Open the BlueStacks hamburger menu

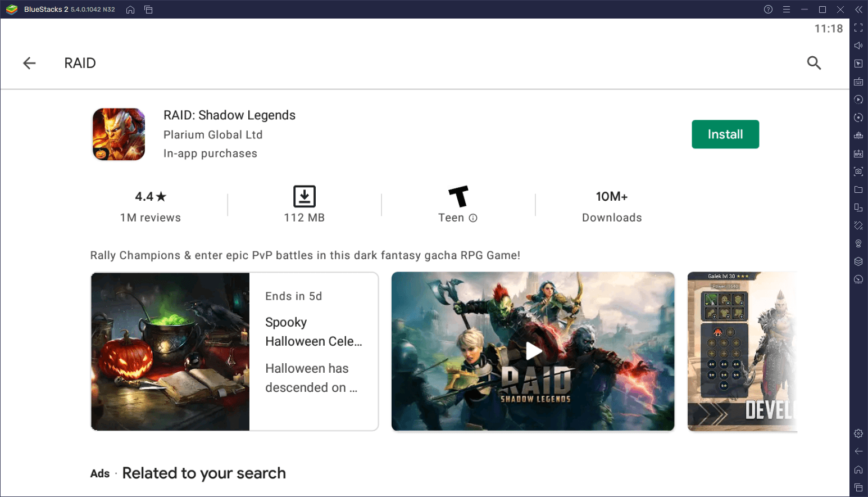[787, 9]
